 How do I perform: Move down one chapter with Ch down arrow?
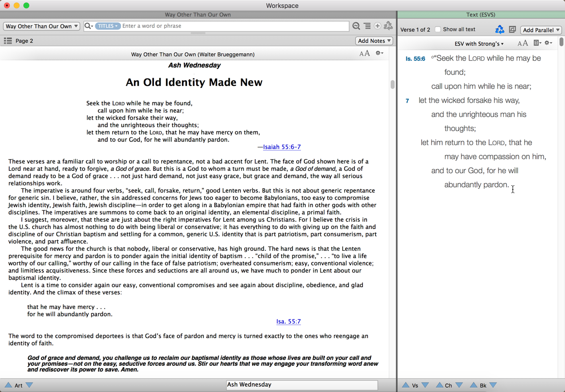click(x=459, y=385)
